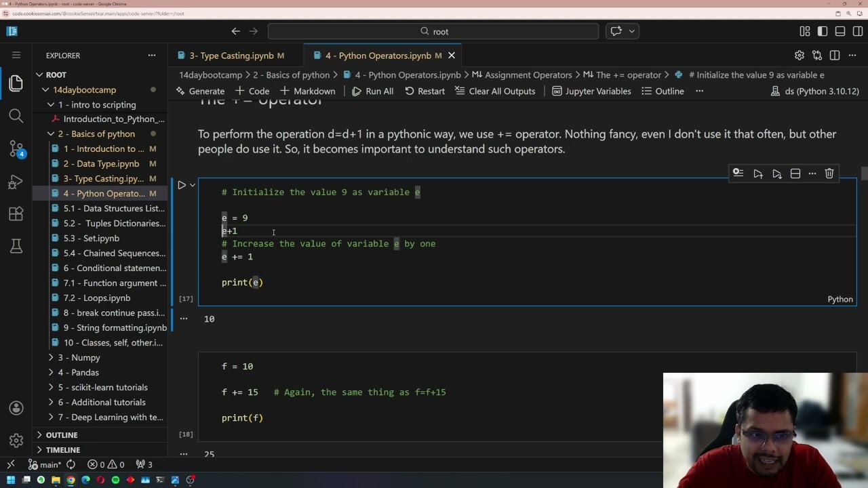Viewport: 868px width, 488px height.
Task: Open the Copilot chat dropdown chevron
Action: point(632,31)
